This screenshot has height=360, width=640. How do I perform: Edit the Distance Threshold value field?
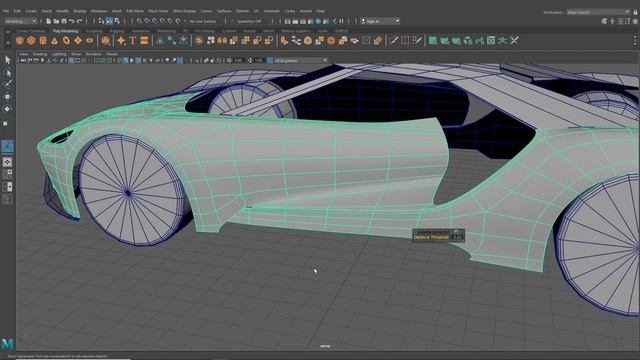pos(457,237)
